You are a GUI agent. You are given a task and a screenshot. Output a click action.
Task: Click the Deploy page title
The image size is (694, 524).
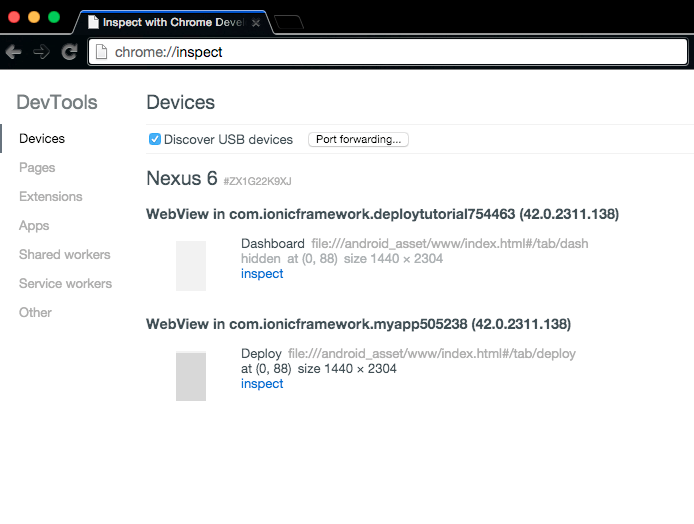pyautogui.click(x=261, y=354)
